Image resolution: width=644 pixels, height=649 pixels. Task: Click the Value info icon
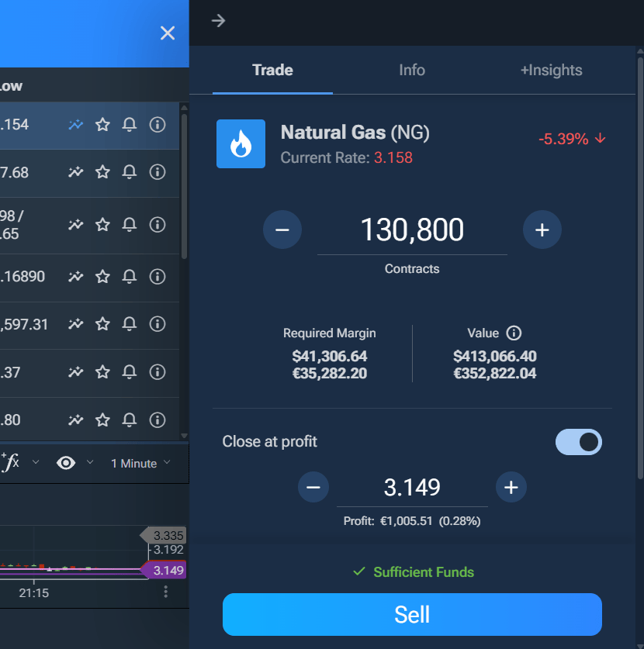[514, 333]
